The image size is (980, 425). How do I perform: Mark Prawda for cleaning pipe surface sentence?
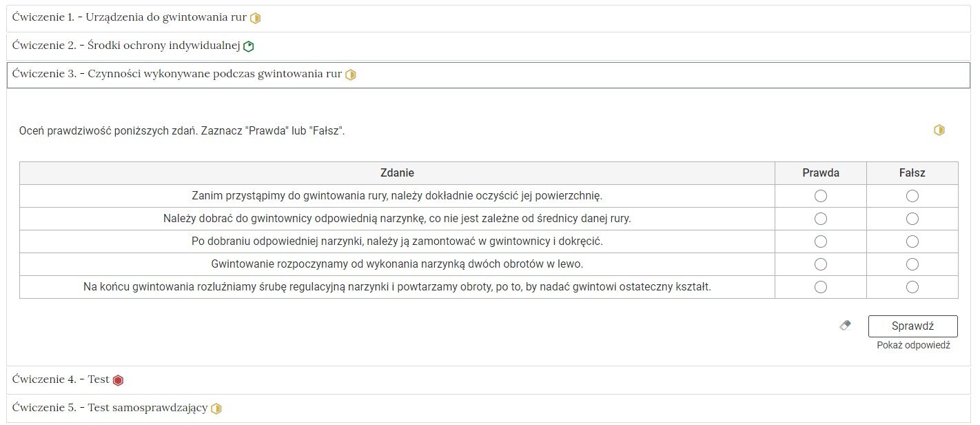click(x=820, y=196)
